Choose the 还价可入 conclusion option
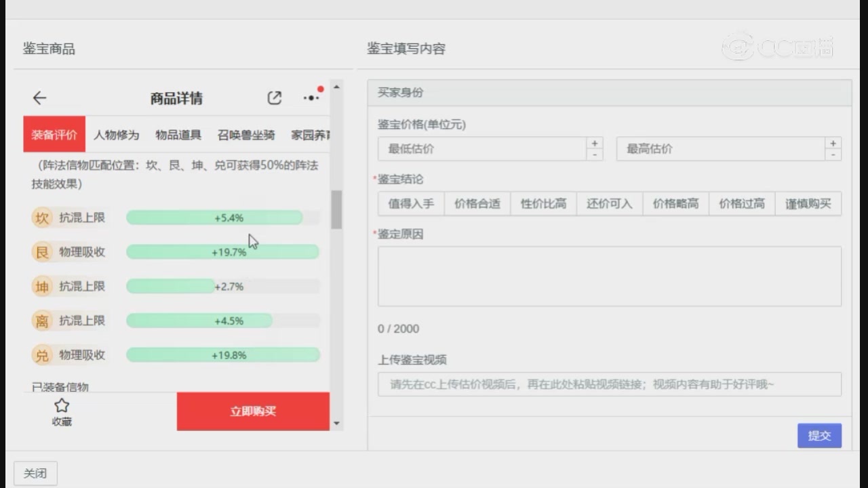 [610, 203]
